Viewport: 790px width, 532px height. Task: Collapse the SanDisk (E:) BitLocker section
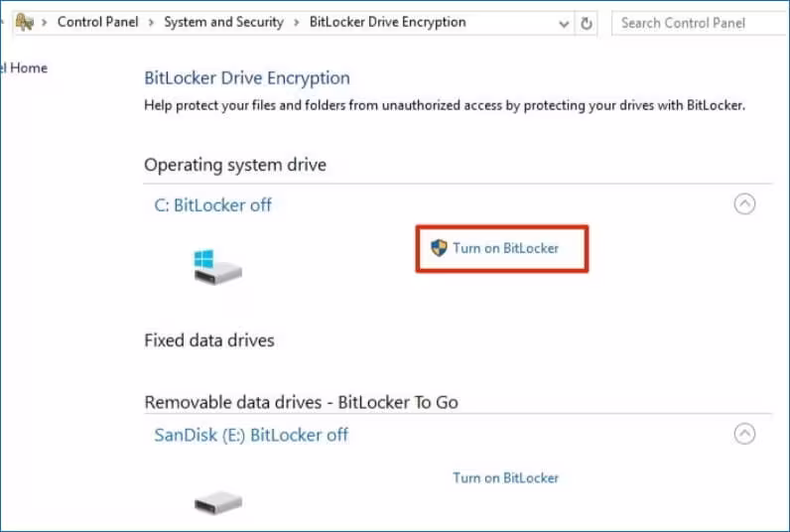[x=743, y=434]
